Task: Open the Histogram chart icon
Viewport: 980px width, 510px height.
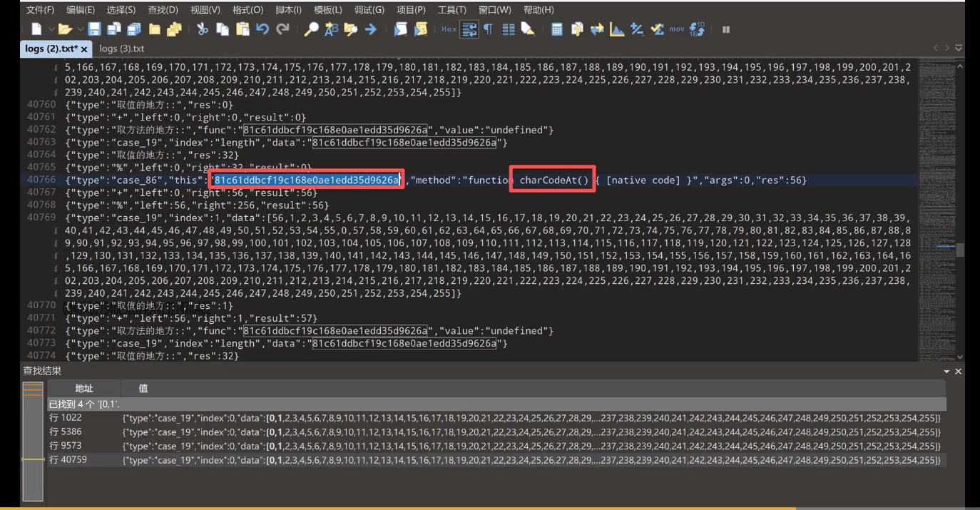Action: [x=617, y=29]
